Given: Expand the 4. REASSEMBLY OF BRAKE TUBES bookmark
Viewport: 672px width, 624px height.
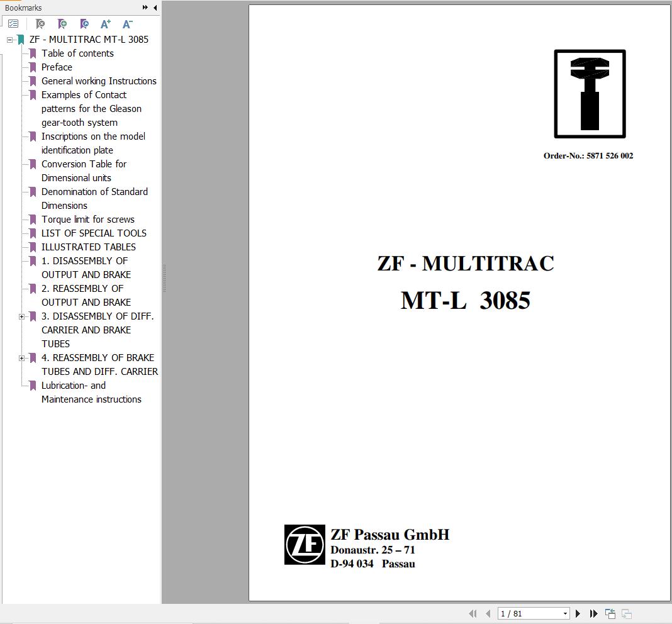Looking at the screenshot, I should 22,358.
